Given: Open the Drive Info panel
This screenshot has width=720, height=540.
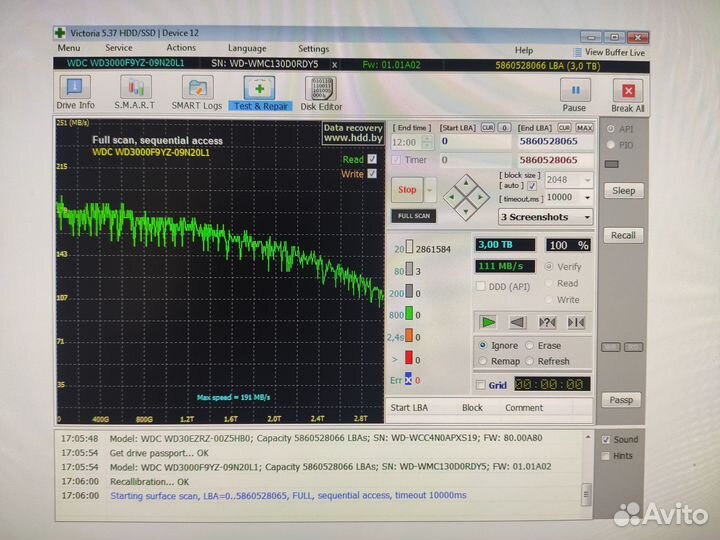Looking at the screenshot, I should pyautogui.click(x=75, y=93).
